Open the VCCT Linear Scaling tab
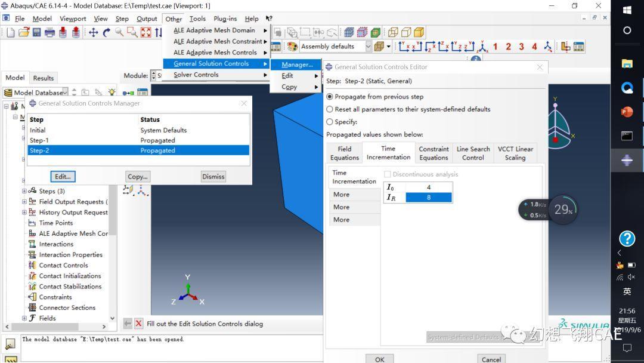The width and height of the screenshot is (644, 363). coord(515,153)
